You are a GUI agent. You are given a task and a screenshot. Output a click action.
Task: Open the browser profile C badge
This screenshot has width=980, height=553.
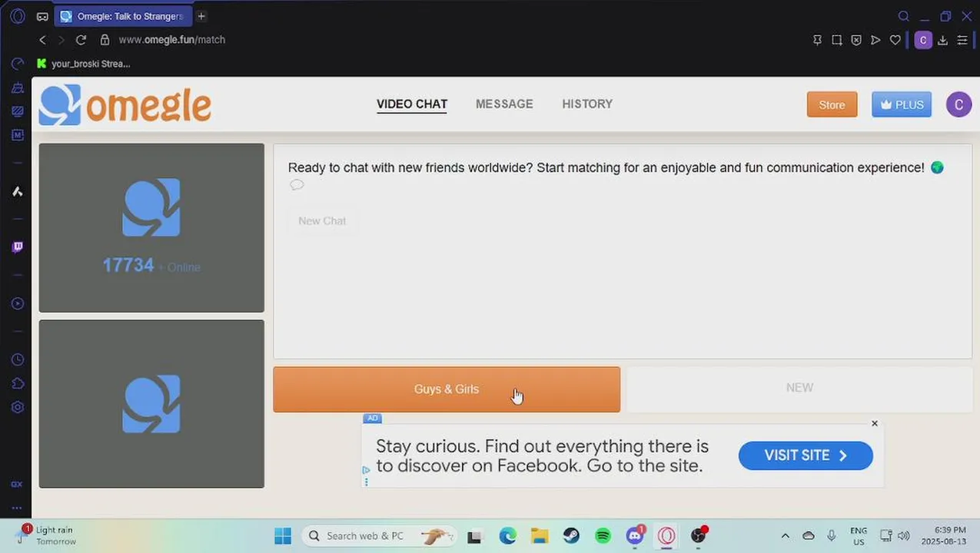pyautogui.click(x=923, y=40)
